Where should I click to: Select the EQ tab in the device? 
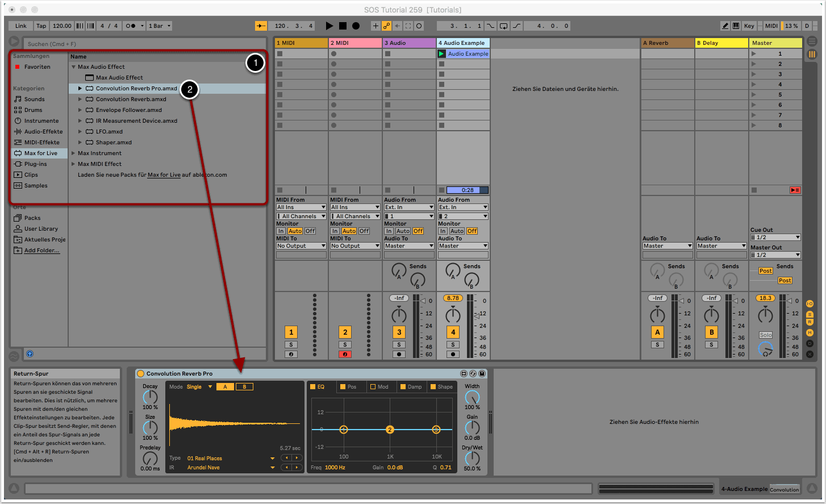pos(321,386)
